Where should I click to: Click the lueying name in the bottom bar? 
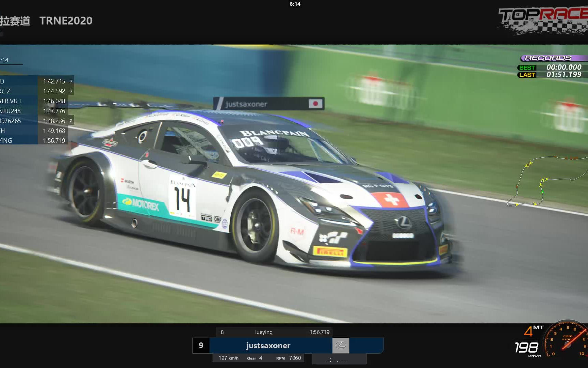(264, 332)
